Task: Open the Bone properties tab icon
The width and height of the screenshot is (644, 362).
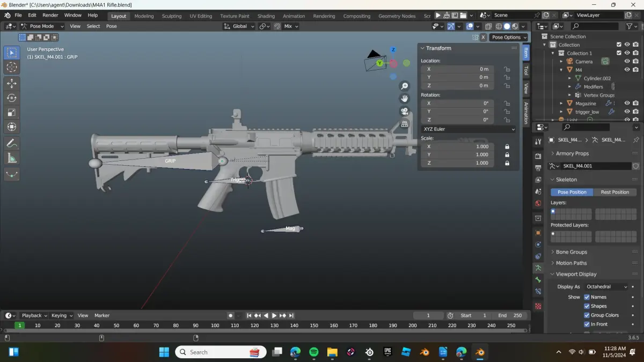Action: pos(538,279)
